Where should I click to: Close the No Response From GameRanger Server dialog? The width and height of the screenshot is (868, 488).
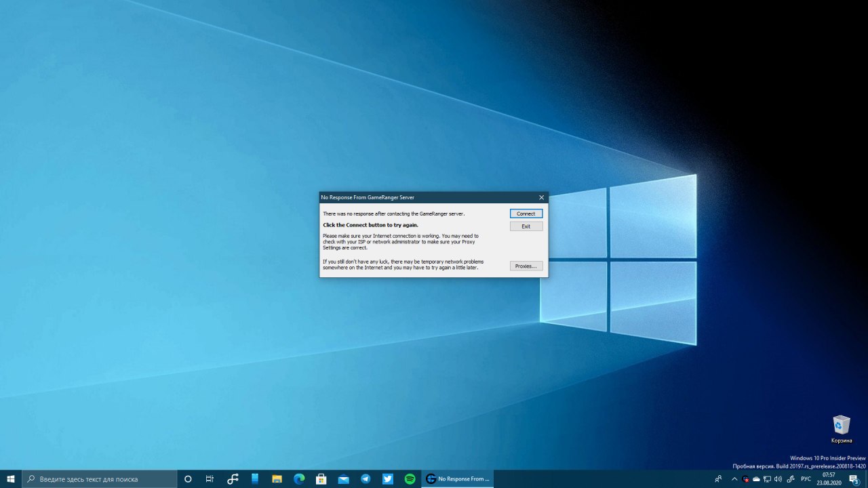(541, 197)
